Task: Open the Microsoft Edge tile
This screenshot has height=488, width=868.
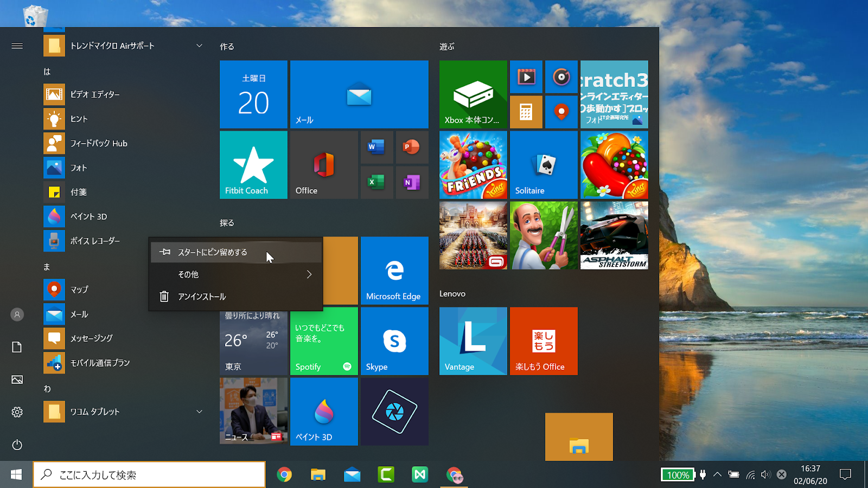Action: [394, 271]
